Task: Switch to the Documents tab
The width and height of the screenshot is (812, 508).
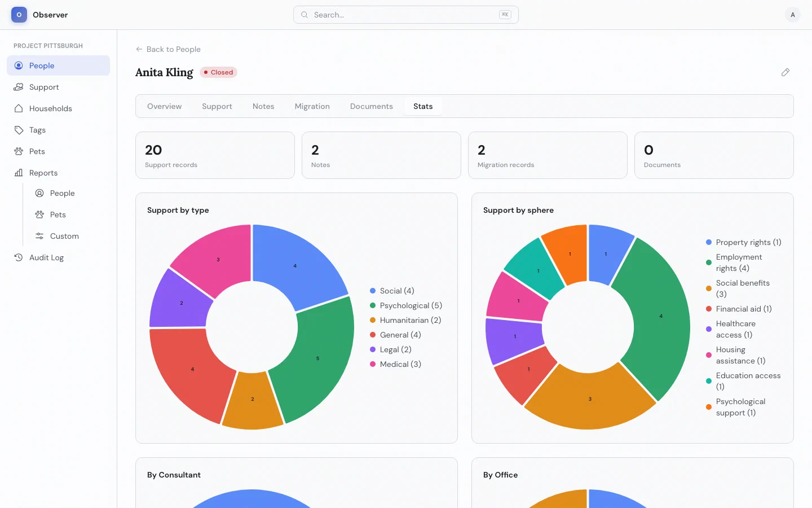Action: click(372, 106)
